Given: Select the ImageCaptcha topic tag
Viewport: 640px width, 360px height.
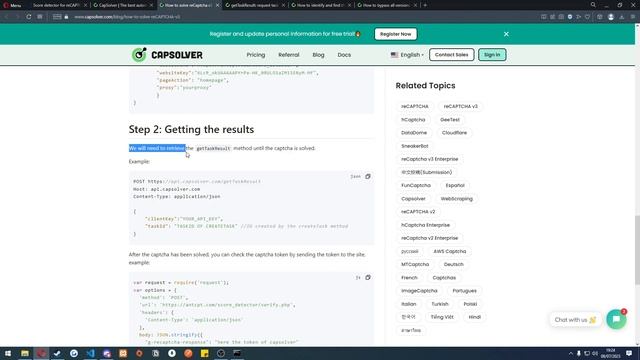Looking at the screenshot, I should click(419, 291).
